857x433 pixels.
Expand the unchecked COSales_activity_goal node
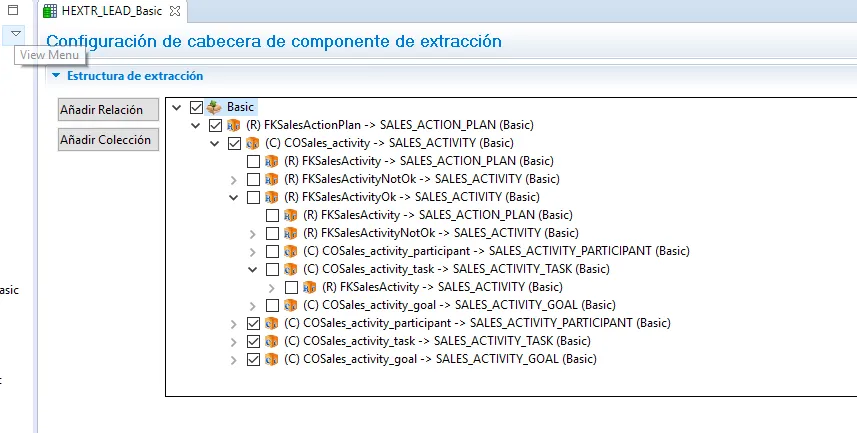(253, 306)
